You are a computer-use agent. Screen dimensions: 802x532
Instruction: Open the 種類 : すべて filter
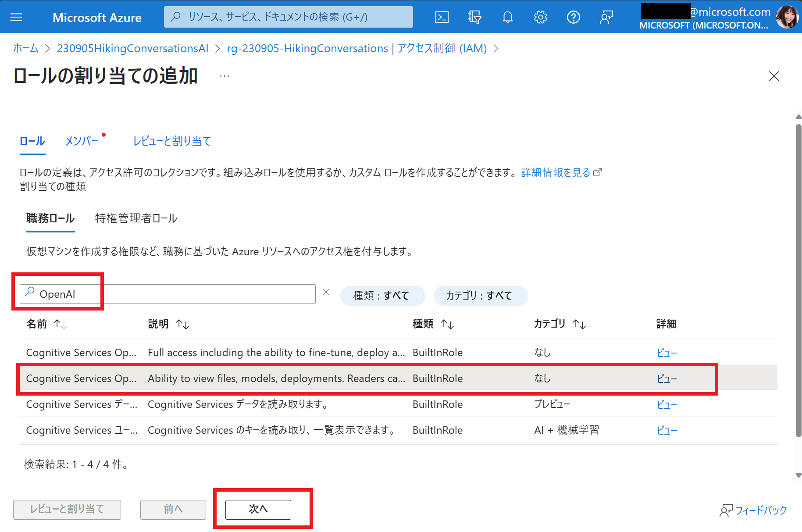click(x=382, y=296)
